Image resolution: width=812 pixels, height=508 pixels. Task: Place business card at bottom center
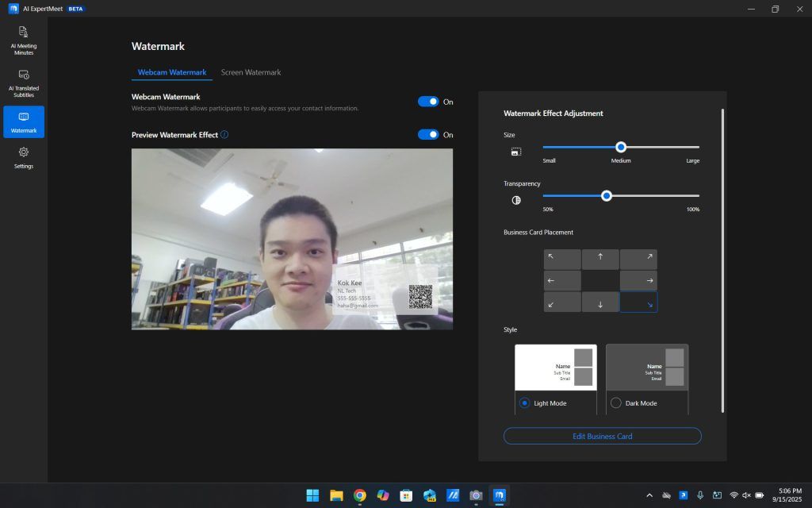click(600, 302)
